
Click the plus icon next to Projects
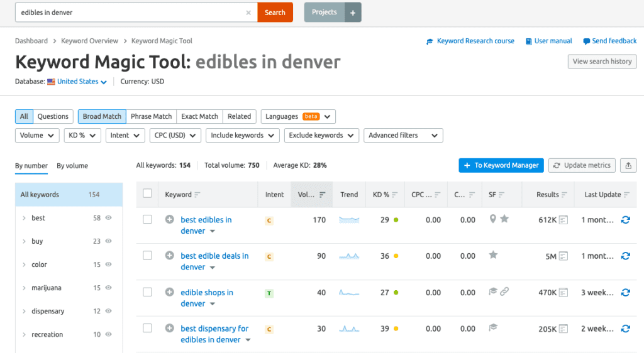353,13
